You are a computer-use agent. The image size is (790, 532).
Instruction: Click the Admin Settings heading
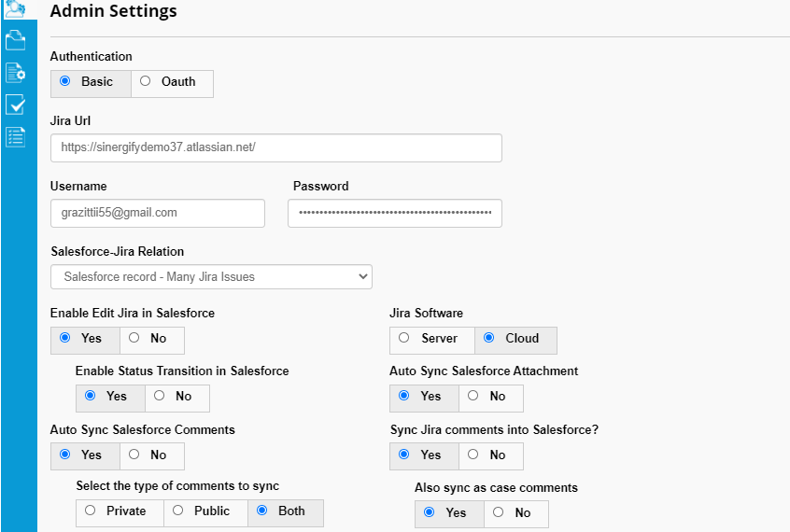pyautogui.click(x=113, y=10)
